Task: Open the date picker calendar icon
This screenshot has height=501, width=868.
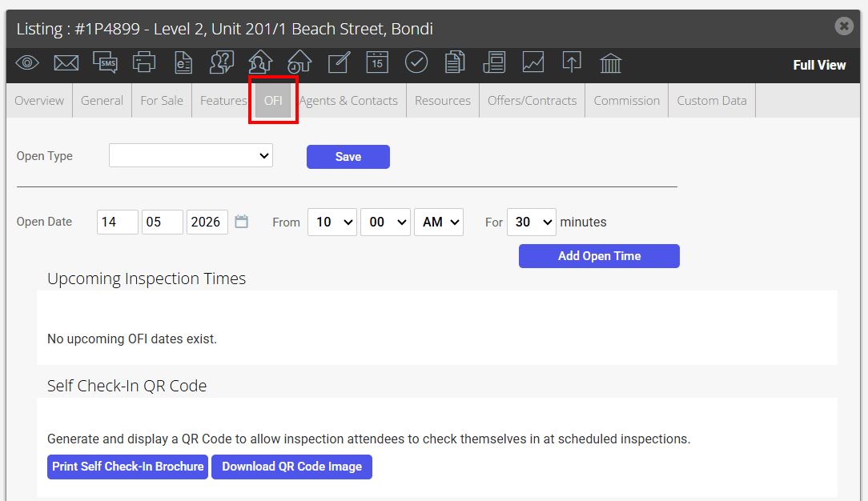Action: pos(241,222)
